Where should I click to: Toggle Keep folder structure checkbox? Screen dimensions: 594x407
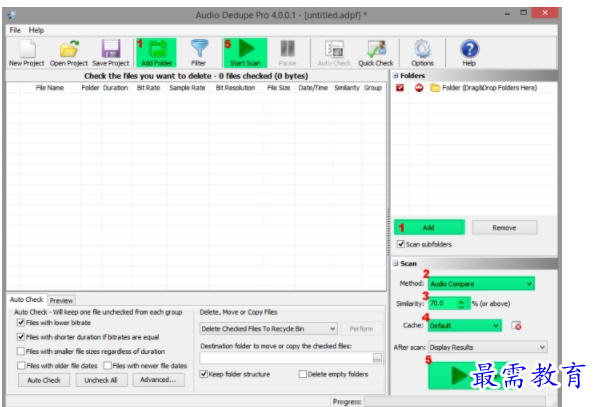click(x=203, y=374)
